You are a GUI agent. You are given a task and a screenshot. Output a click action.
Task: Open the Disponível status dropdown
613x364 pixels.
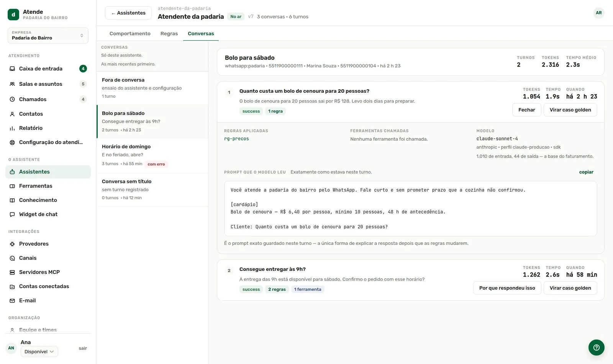39,351
